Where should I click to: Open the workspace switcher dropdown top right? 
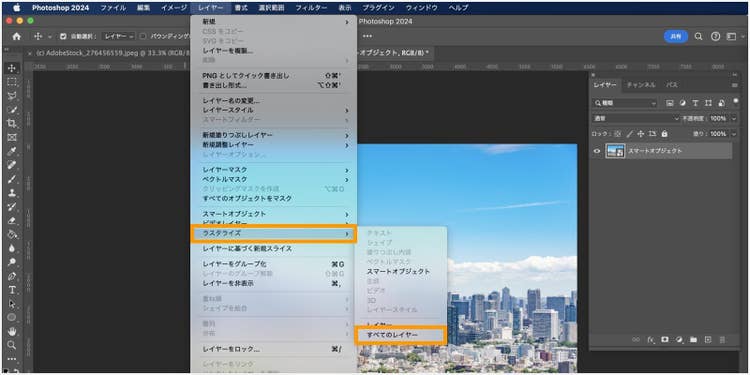click(734, 36)
